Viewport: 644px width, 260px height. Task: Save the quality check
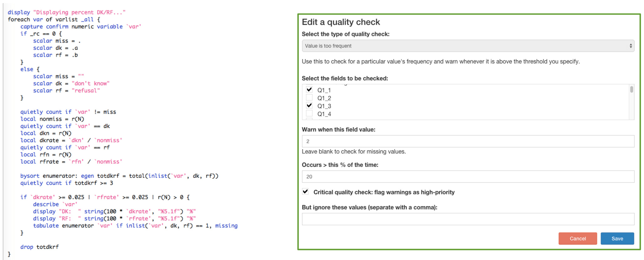[617, 238]
